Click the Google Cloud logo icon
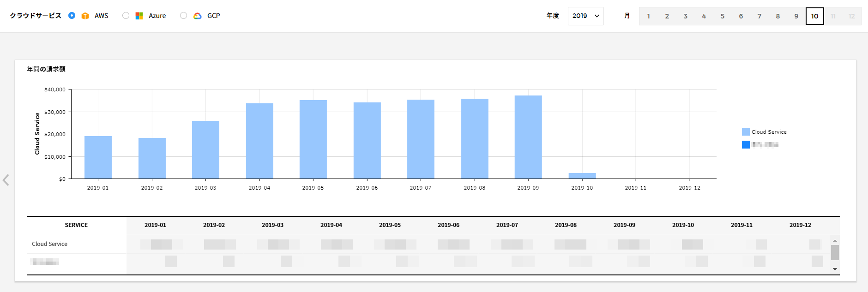The height and width of the screenshot is (292, 868). [x=198, y=16]
